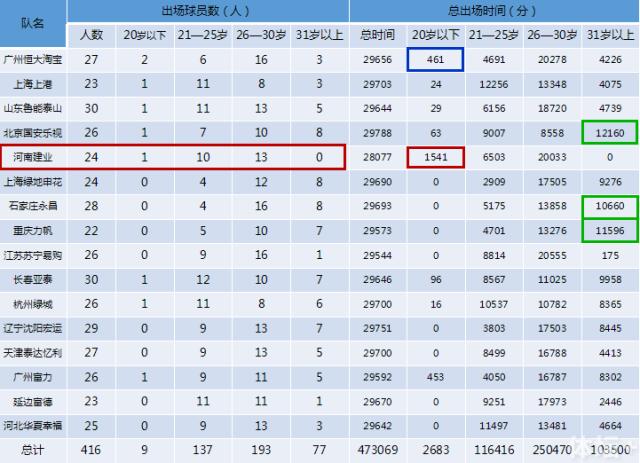Click the value 17973 for 延边富德

[x=552, y=402]
